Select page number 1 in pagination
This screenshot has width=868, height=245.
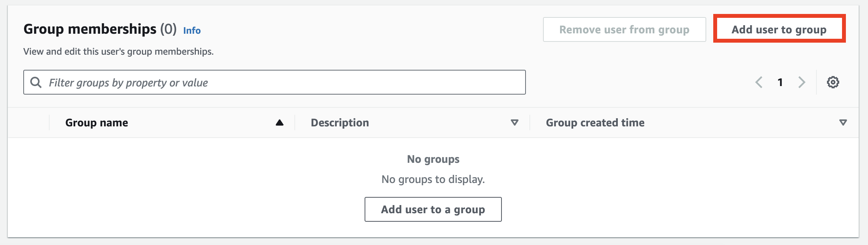tap(780, 82)
